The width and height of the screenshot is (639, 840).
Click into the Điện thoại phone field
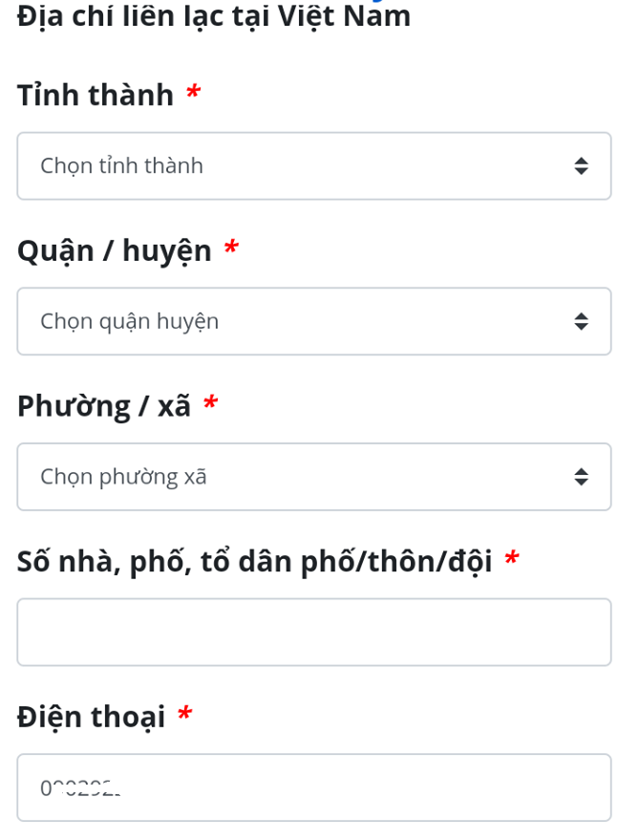pos(314,787)
